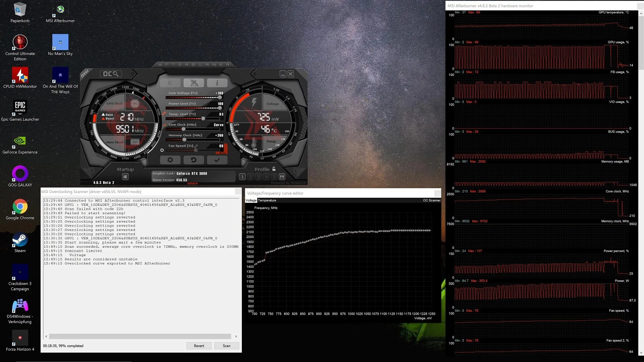Screen dimensions: 644x362
Task: Select Crackdown 3 Campaign desktop icon
Action: 20,278
